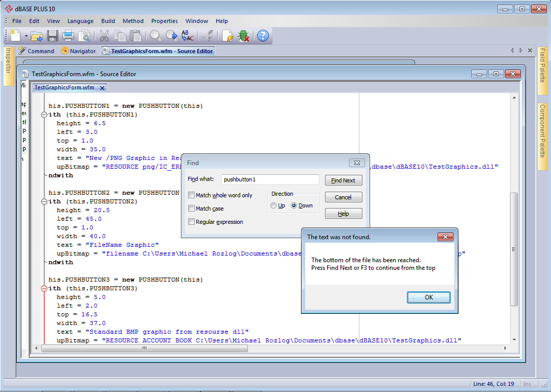Open the Field Palette side panel
Screen dimensions: 551x392
click(542, 70)
